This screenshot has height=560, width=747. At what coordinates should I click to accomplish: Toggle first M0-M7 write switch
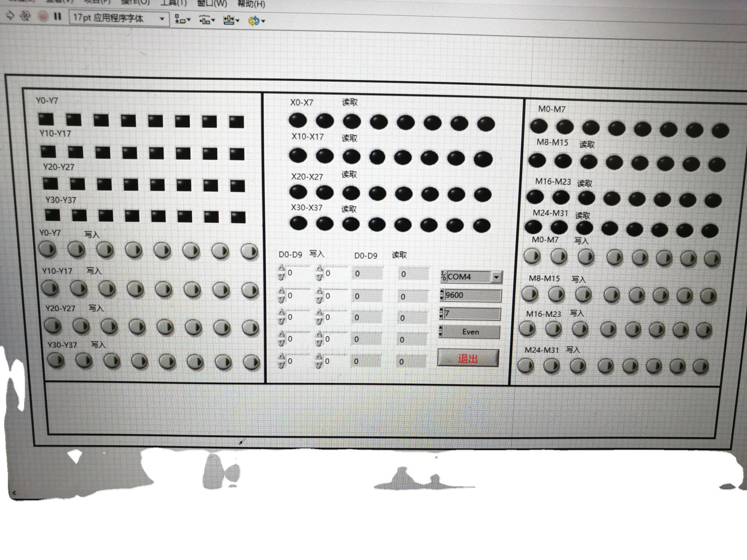coord(532,256)
